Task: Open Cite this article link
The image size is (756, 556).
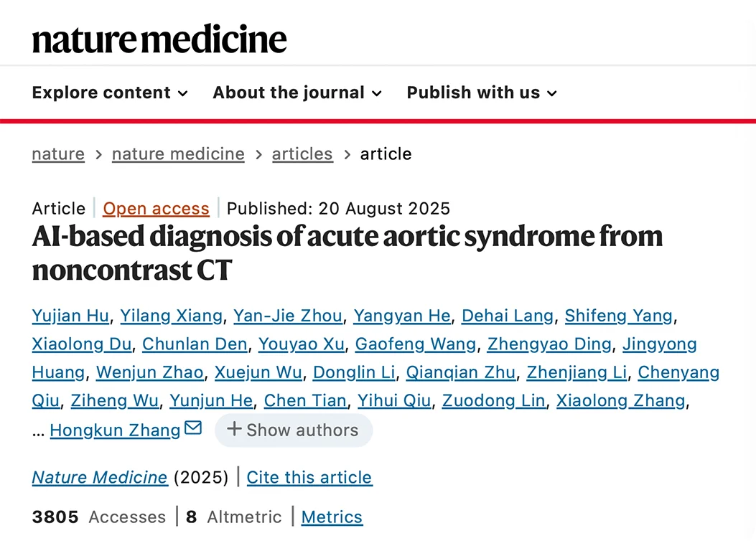Action: [x=309, y=477]
